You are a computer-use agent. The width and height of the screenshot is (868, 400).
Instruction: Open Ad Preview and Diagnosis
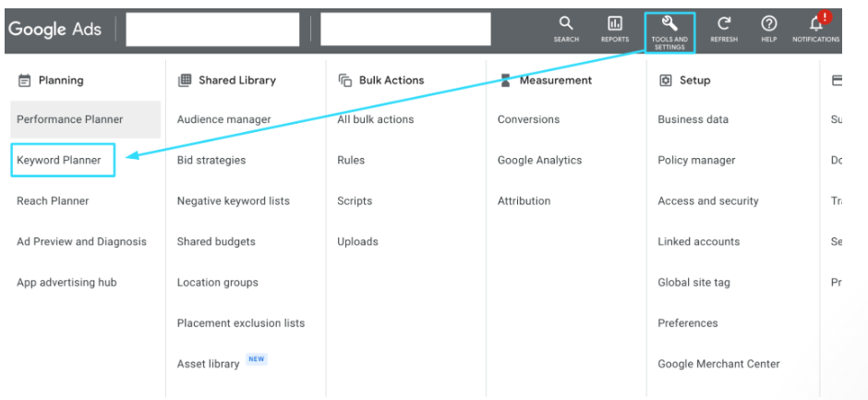[x=81, y=241]
